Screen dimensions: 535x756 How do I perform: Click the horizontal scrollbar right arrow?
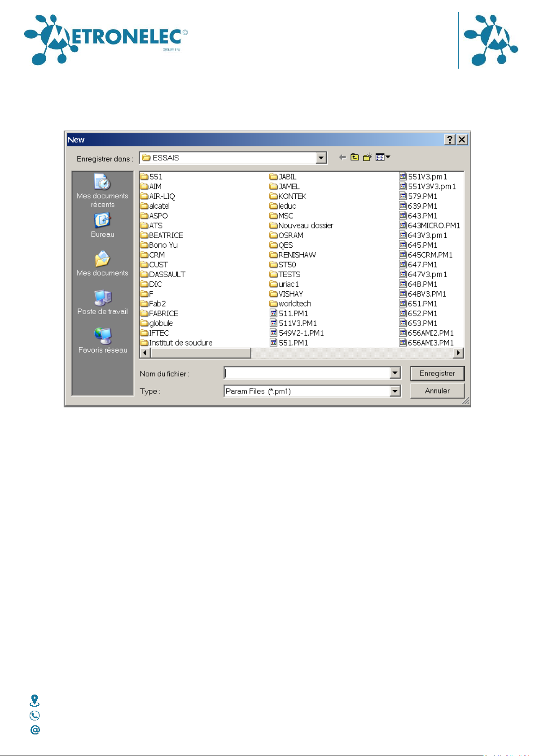point(458,353)
